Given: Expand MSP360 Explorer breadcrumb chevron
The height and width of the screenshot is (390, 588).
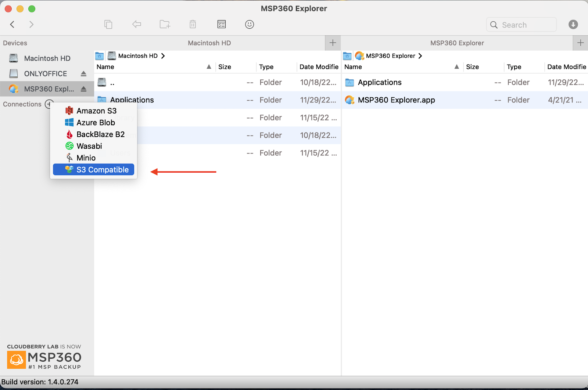Looking at the screenshot, I should [420, 56].
